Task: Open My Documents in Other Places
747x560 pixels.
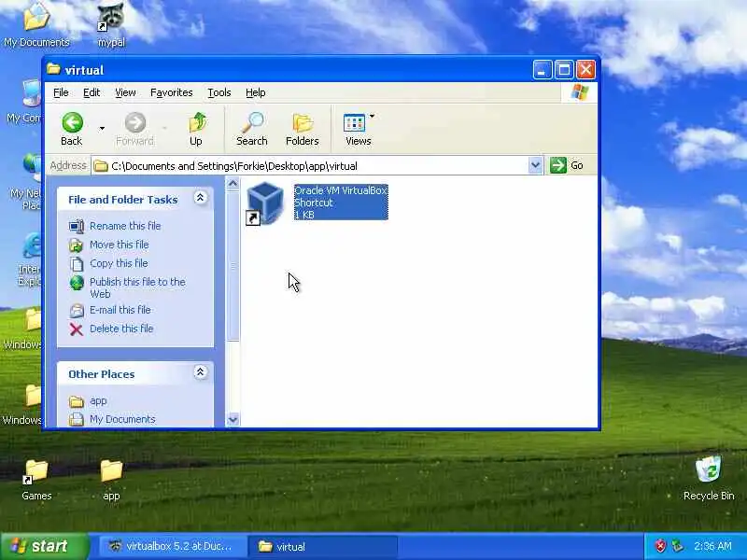Action: pyautogui.click(x=122, y=419)
